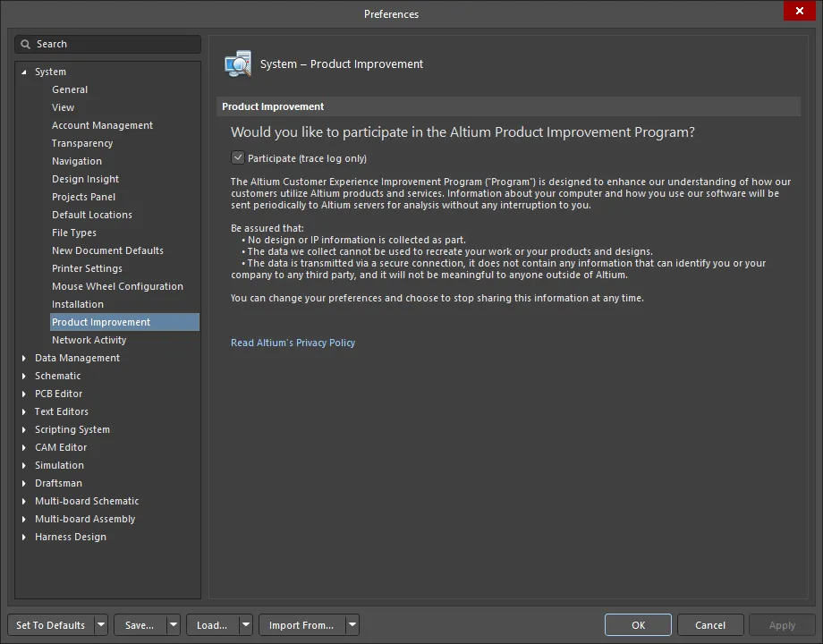Viewport: 823px width, 644px height.
Task: Toggle the Participate (trace log only) checkbox
Action: (x=238, y=157)
